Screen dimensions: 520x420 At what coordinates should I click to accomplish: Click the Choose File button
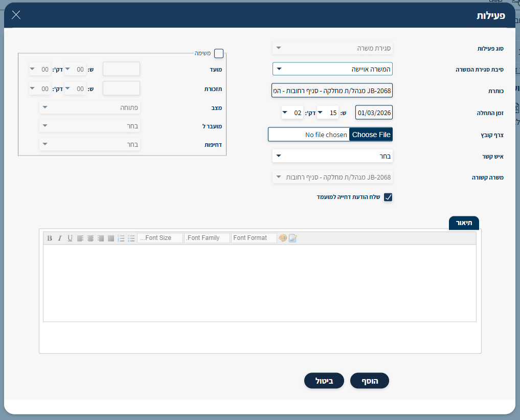click(371, 135)
